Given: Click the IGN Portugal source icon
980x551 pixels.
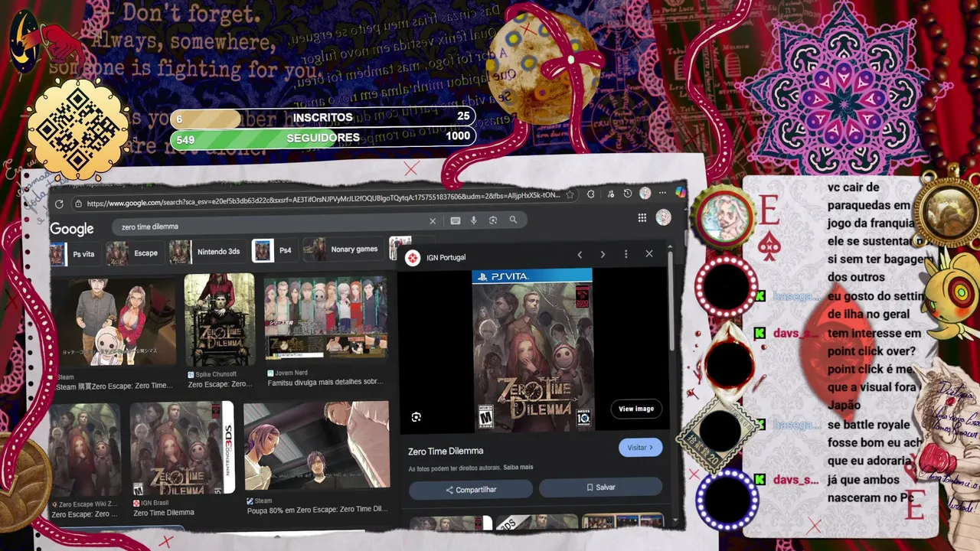Looking at the screenshot, I should pyautogui.click(x=413, y=258).
